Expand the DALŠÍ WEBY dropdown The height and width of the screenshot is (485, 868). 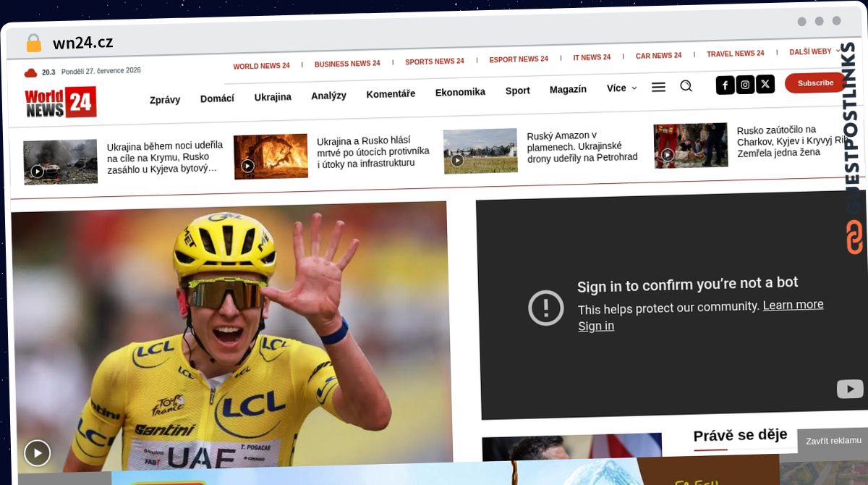click(815, 52)
